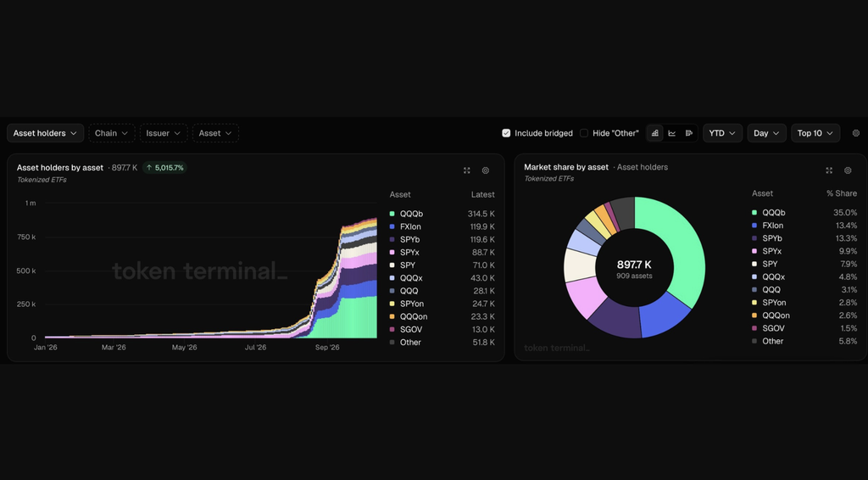Open settings for the Market share by asset chart
Screen dimensions: 868x480
[848, 170]
